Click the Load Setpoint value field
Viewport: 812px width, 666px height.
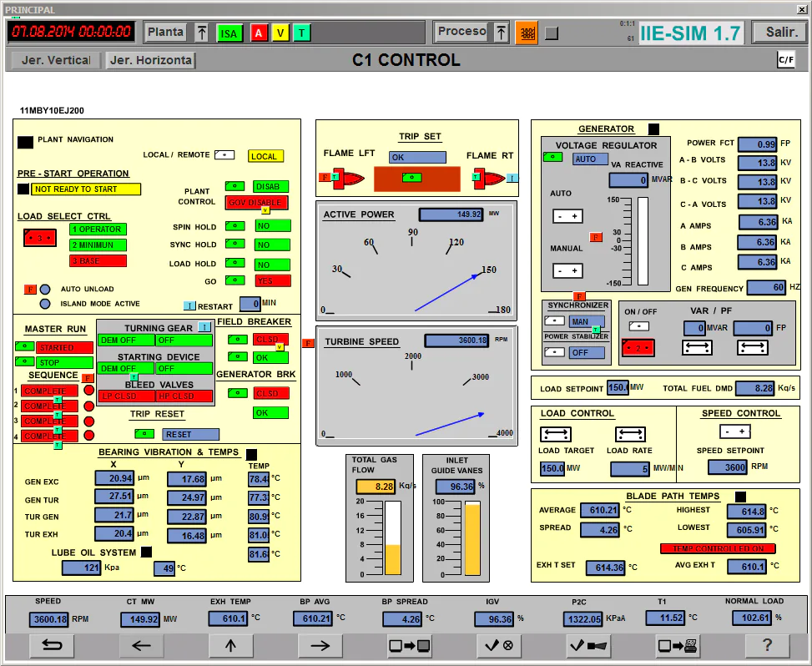(x=618, y=387)
